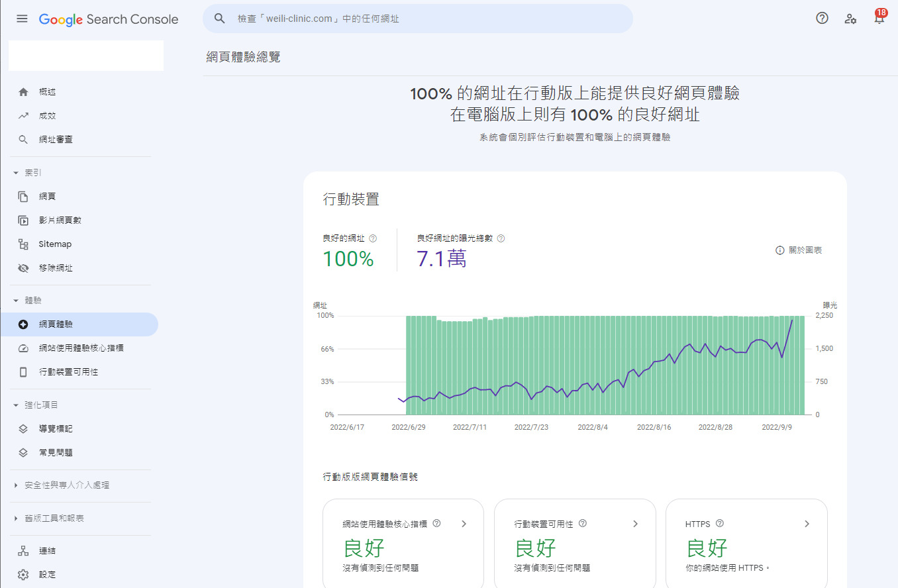Click the purple line peak at chart end
Viewport: 898px width, 588px height.
point(793,320)
